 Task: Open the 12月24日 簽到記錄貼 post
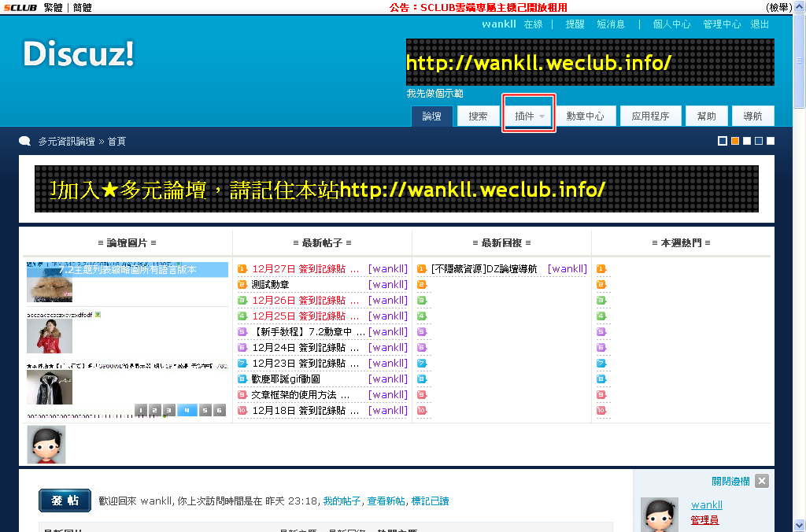point(305,348)
